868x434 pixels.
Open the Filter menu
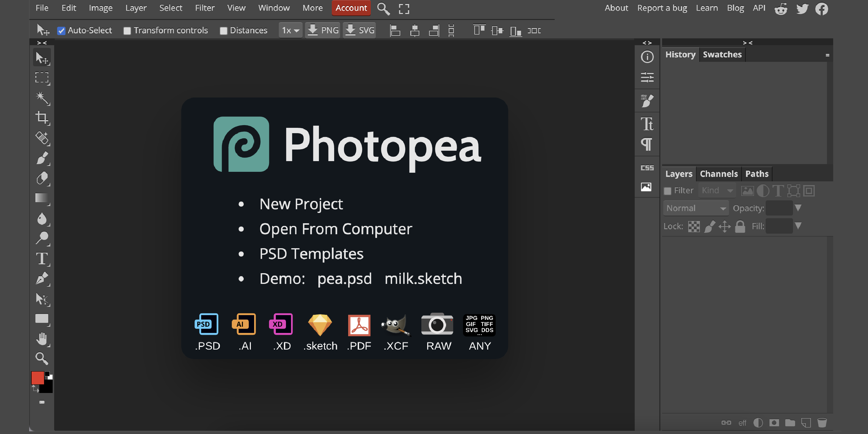pos(204,8)
